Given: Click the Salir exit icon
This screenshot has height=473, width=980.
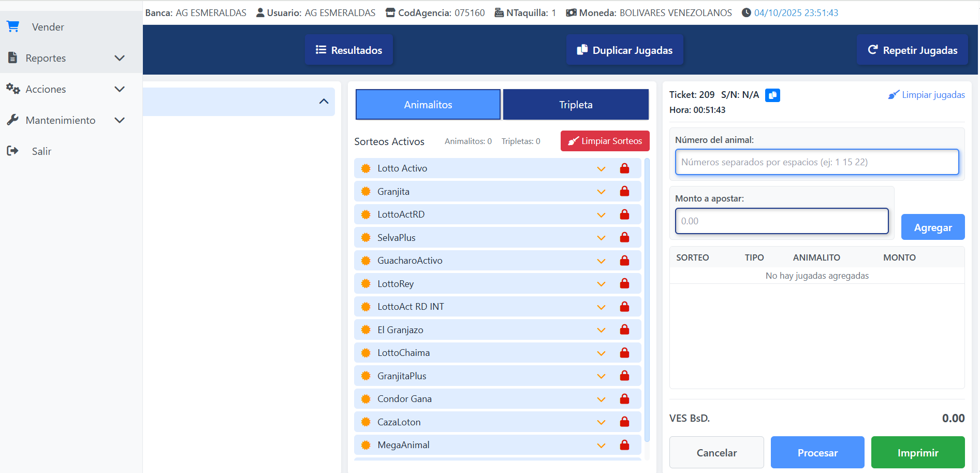Looking at the screenshot, I should [x=12, y=151].
